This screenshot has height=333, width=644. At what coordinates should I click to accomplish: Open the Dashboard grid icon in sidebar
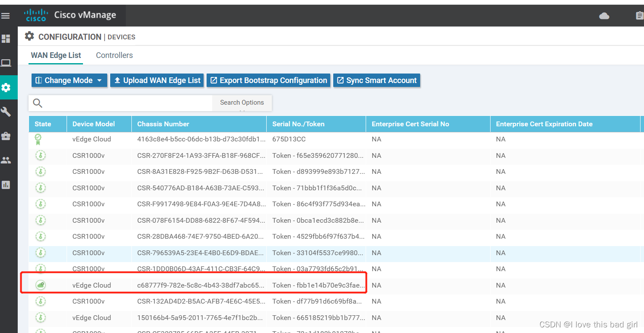[x=6, y=39]
